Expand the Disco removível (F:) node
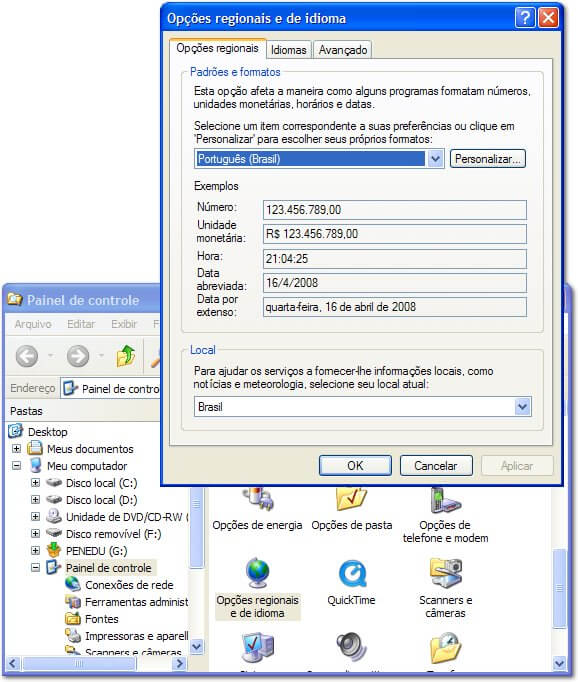This screenshot has height=682, width=578. point(36,533)
